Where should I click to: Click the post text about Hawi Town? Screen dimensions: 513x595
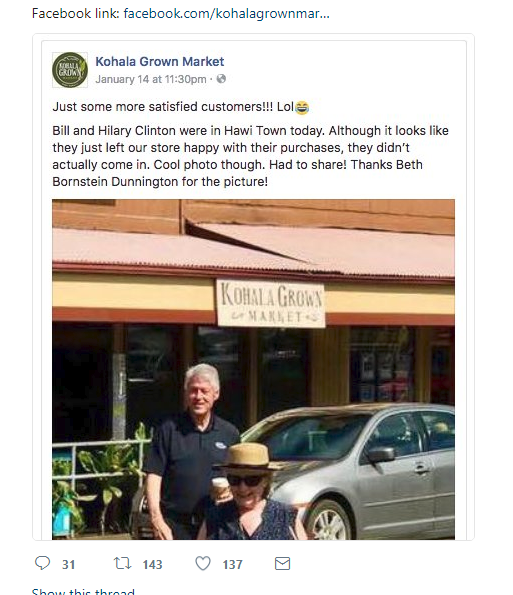pyautogui.click(x=250, y=156)
